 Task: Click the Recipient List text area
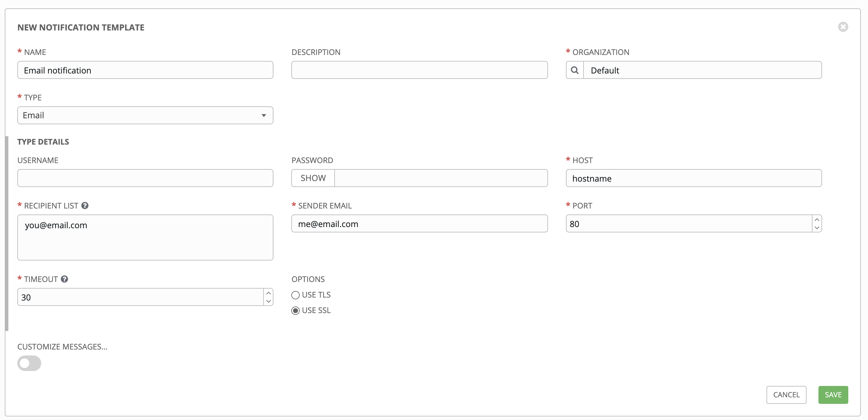coord(145,237)
